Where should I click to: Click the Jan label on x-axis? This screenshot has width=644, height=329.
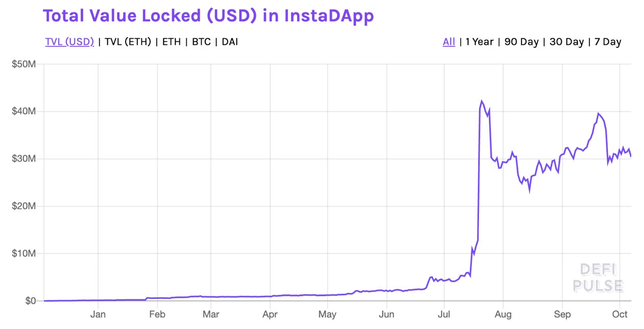98,315
